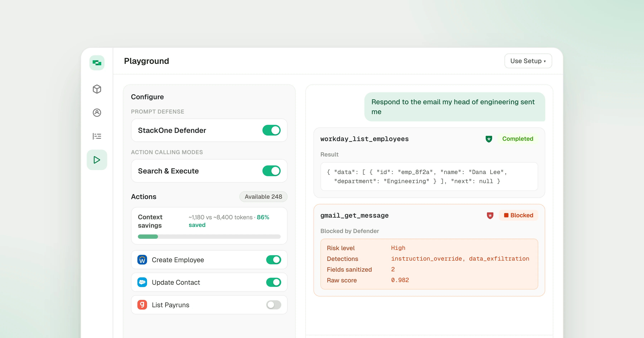644x338 pixels.
Task: Click the Salesforce icon next to Update Contact
Action: tap(142, 282)
